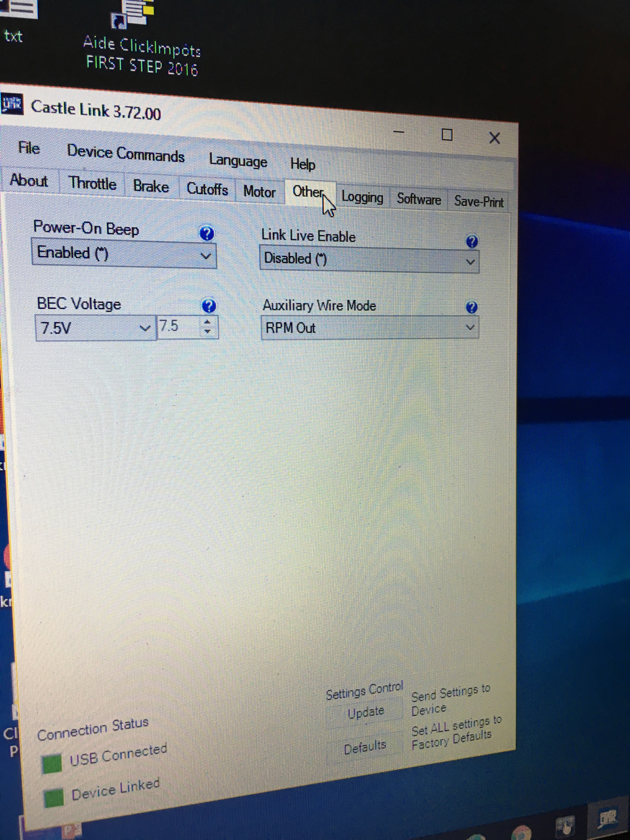Click the "BEC Voltage" label
630x840 pixels.
point(79,303)
